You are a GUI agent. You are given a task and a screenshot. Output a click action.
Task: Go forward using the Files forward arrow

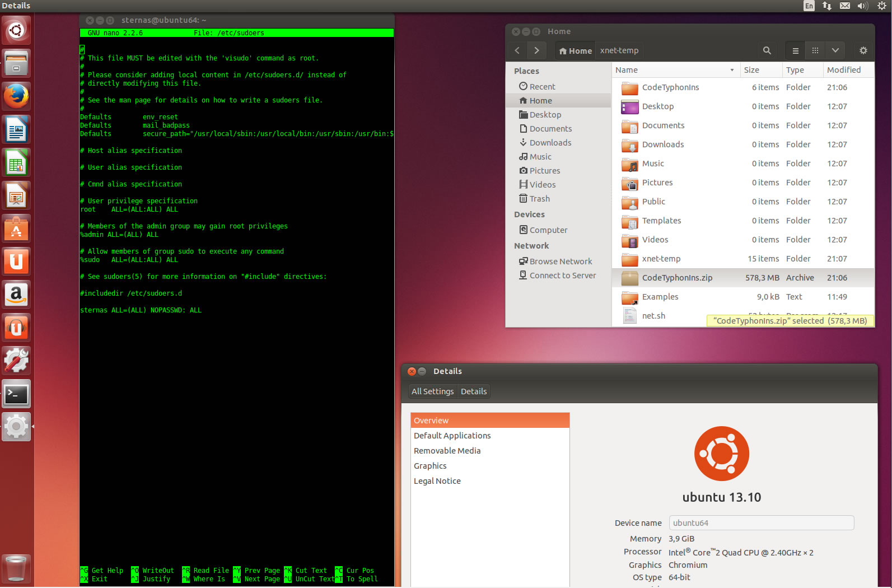(x=536, y=50)
